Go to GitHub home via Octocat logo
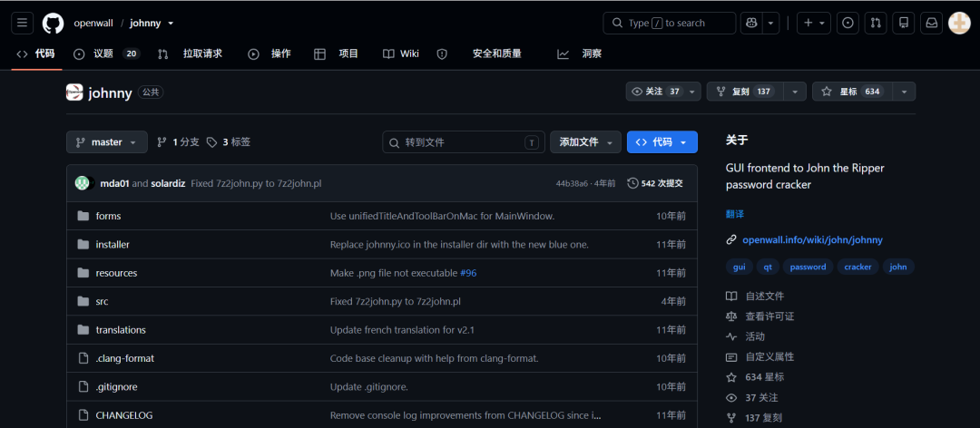 (x=54, y=23)
